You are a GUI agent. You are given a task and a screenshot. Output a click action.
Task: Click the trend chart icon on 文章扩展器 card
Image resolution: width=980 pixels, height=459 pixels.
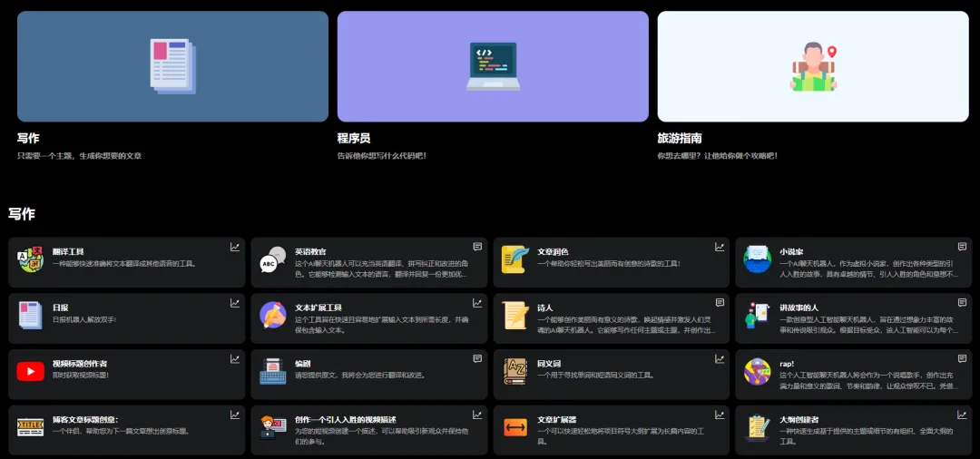(720, 415)
